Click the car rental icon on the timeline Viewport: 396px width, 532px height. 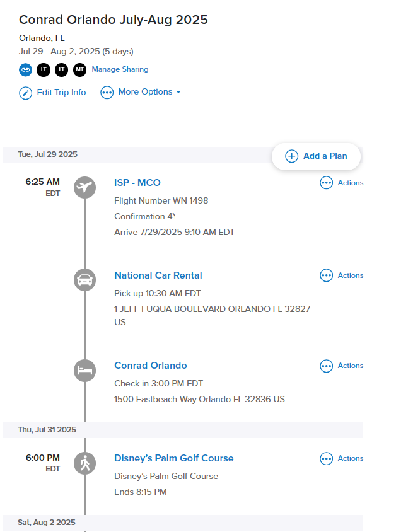pyautogui.click(x=85, y=280)
